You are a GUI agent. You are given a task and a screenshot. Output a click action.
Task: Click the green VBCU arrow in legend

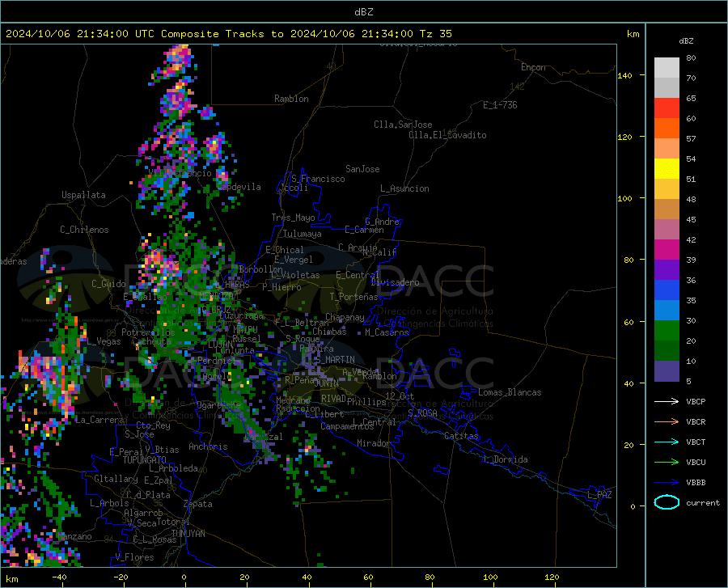click(667, 463)
